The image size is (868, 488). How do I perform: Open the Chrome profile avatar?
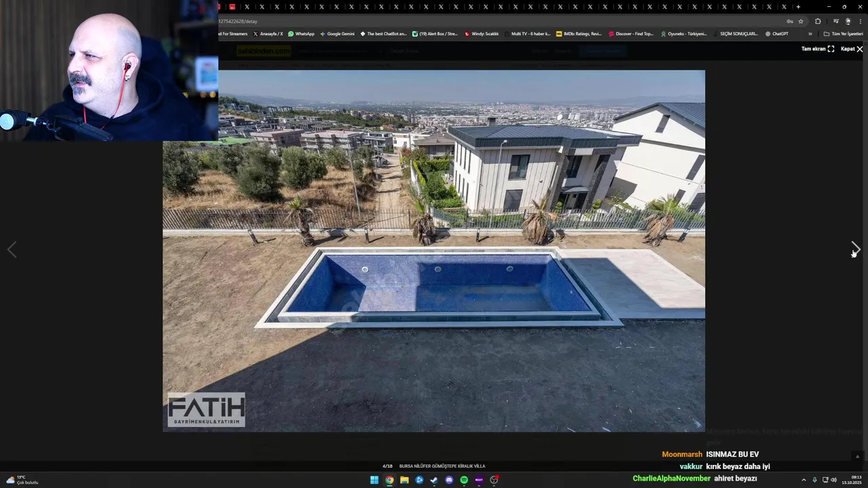pos(848,21)
